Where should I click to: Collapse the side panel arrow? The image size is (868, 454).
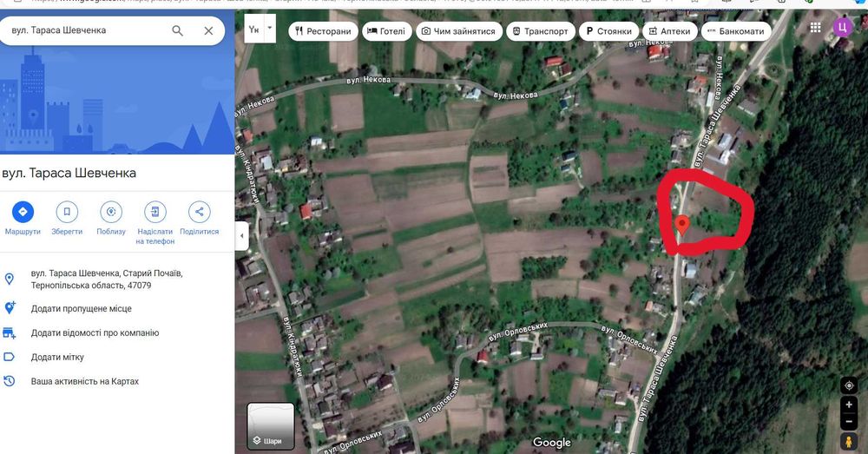point(242,236)
